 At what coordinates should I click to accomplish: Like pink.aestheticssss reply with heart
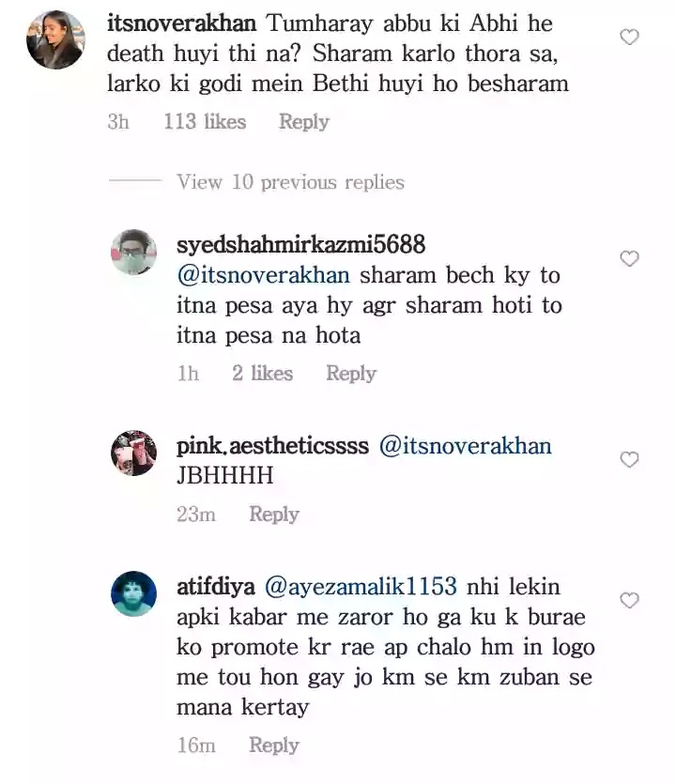[629, 459]
